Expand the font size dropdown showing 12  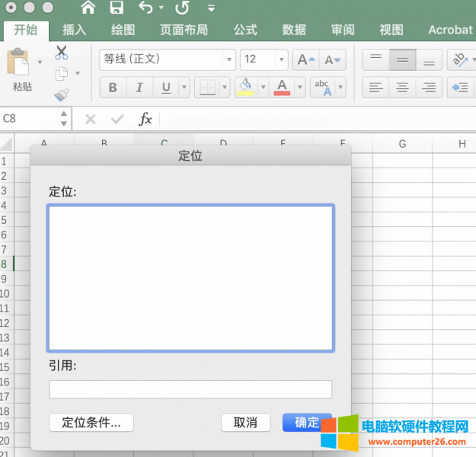point(281,59)
